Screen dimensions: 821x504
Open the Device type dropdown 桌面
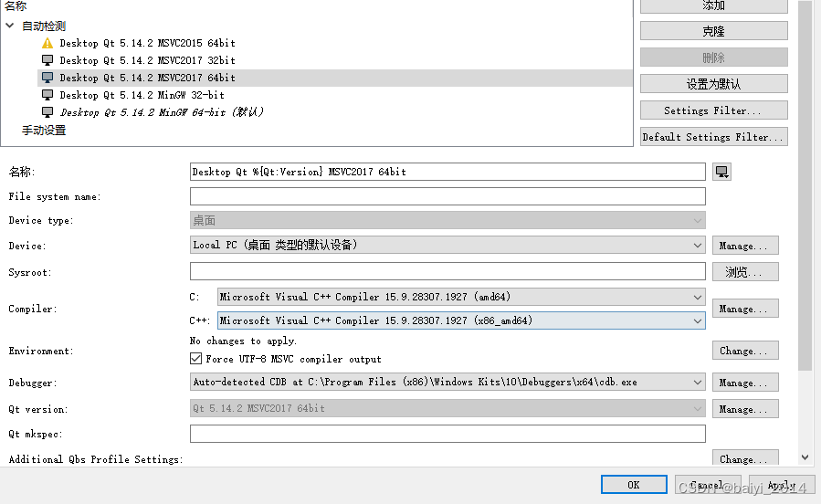(447, 220)
